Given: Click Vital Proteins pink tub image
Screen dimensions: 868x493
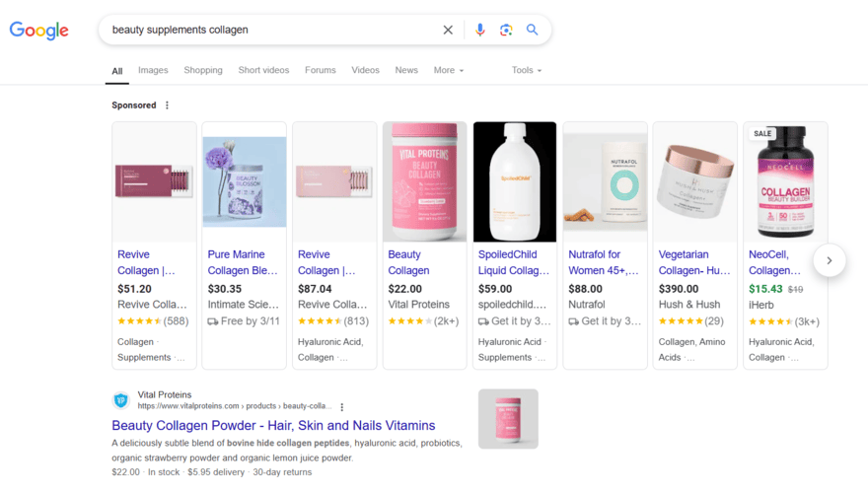Looking at the screenshot, I should coord(424,181).
